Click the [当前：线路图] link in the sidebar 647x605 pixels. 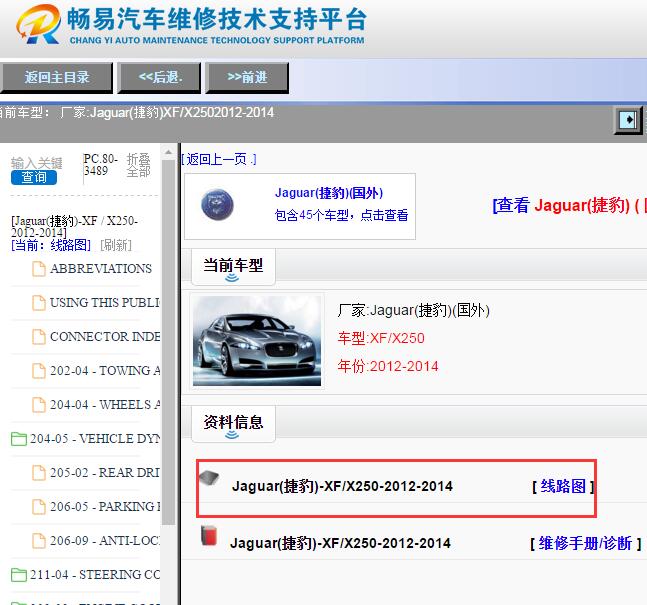(x=51, y=245)
